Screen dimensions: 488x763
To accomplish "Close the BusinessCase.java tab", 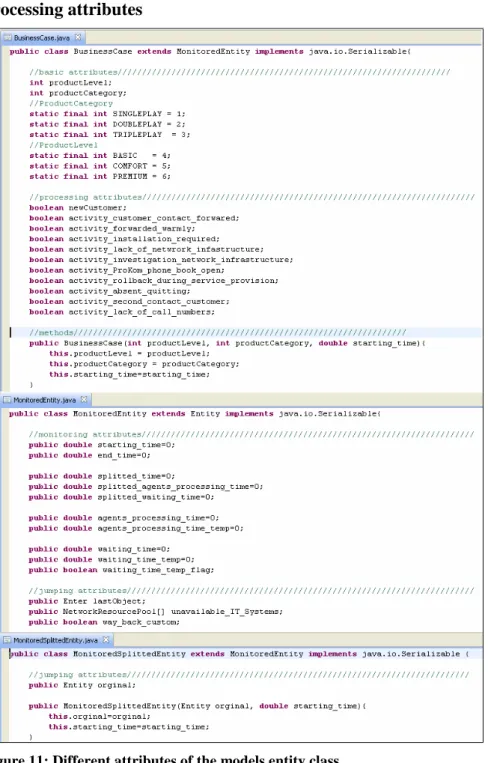I will pyautogui.click(x=78, y=37).
